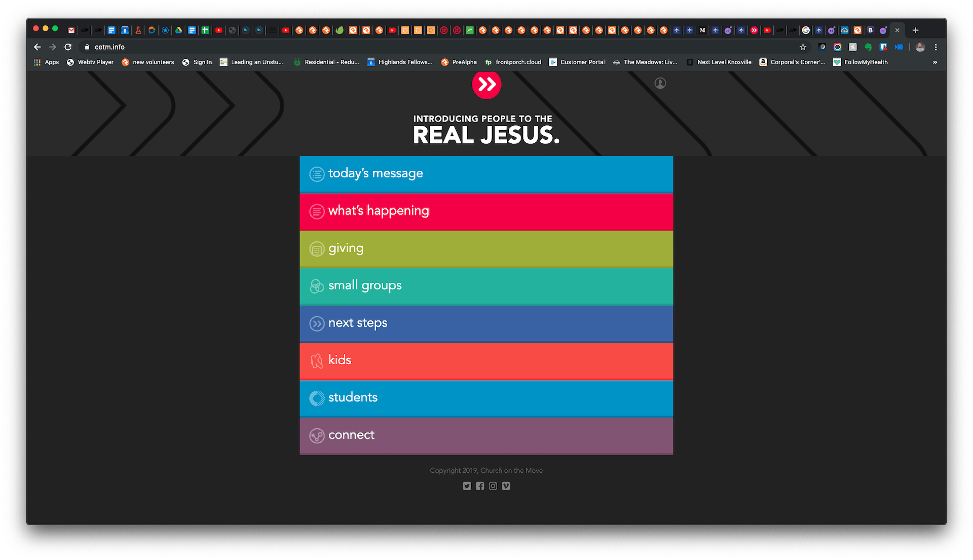
Task: Expand hidden bookmarks overflow chevron
Action: [934, 62]
